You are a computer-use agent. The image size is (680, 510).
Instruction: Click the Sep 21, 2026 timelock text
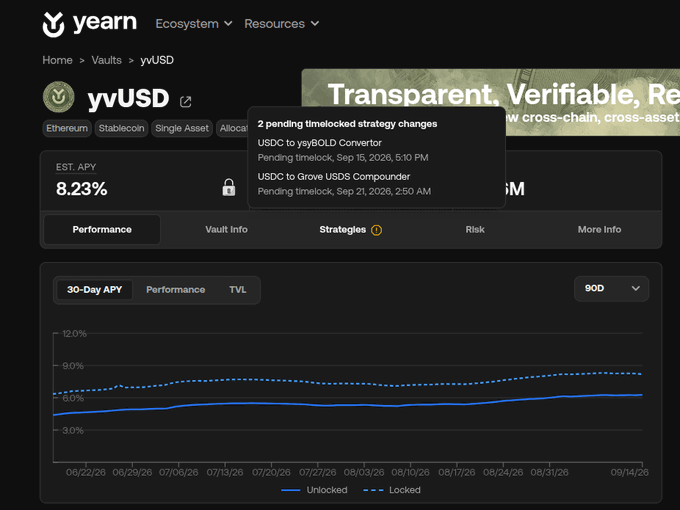coord(344,191)
